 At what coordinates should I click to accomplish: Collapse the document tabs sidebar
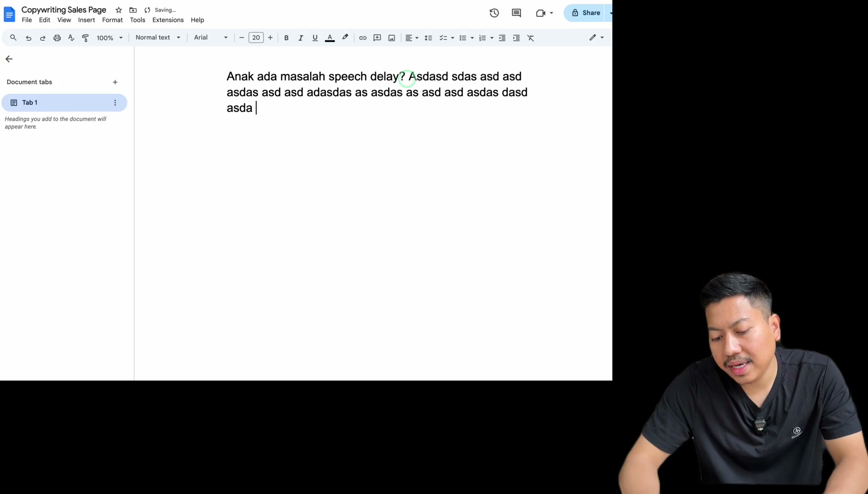pyautogui.click(x=9, y=59)
